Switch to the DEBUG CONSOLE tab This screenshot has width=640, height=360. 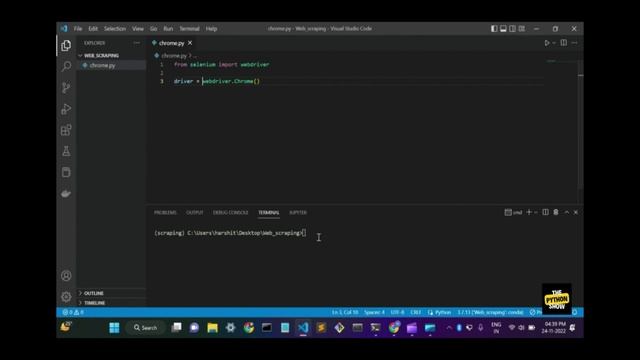point(231,213)
